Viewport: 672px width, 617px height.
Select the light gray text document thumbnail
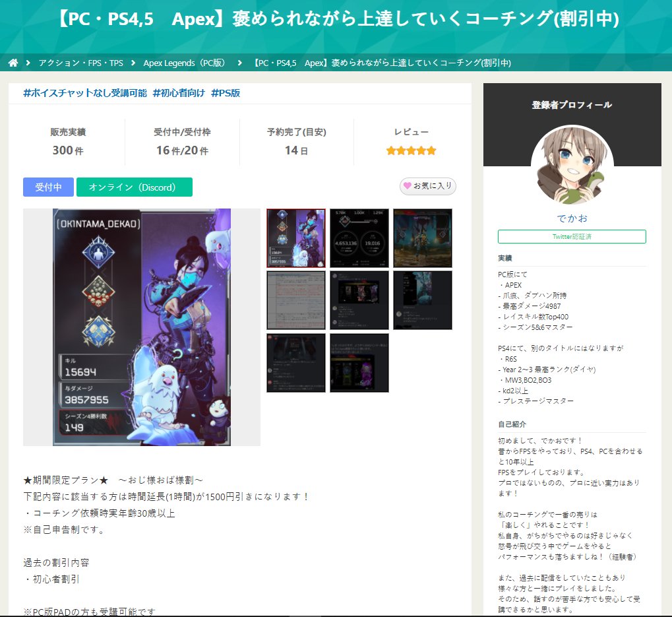point(295,300)
